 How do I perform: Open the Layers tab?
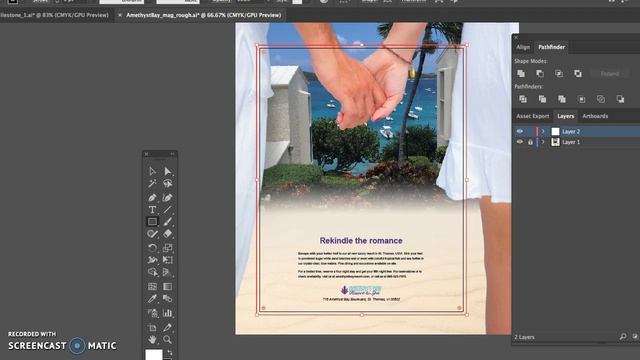coord(565,116)
